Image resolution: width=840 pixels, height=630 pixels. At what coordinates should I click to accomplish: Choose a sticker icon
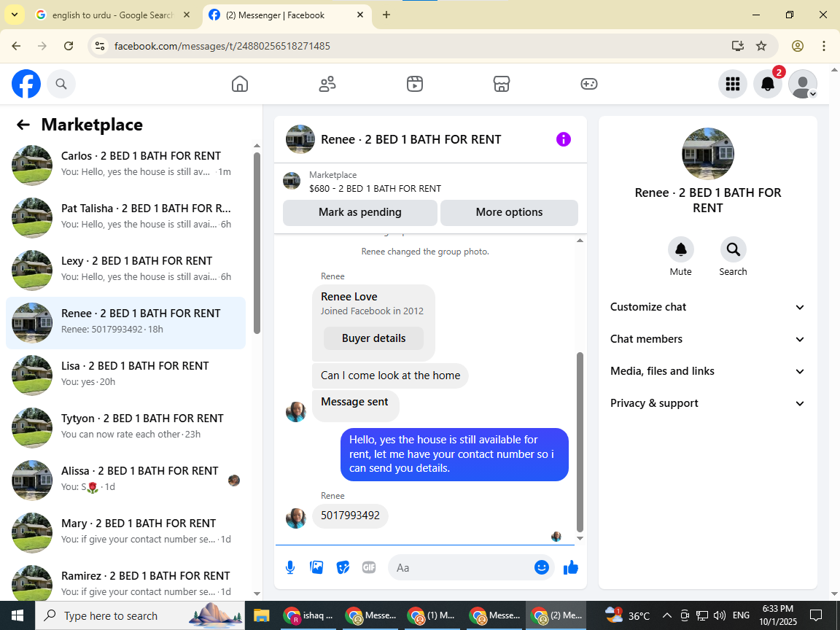click(x=343, y=567)
